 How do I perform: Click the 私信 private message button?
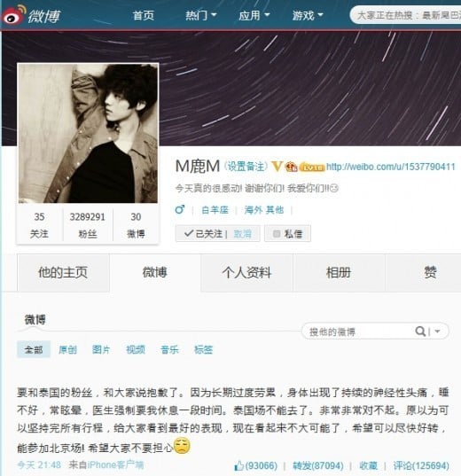coord(287,233)
